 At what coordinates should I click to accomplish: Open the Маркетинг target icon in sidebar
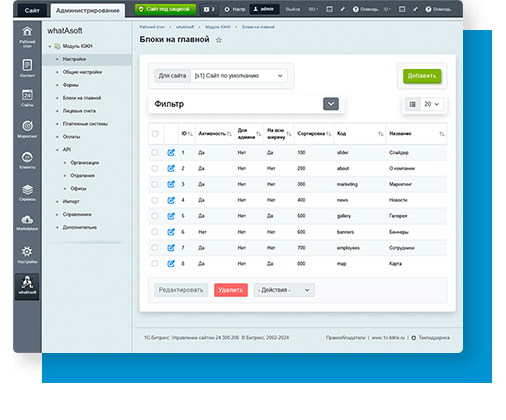27,126
